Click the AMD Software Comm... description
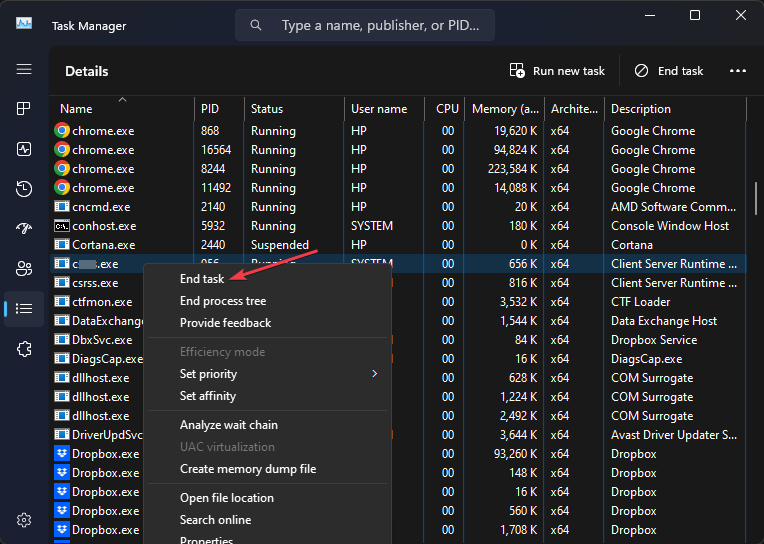This screenshot has height=544, width=764. (x=673, y=207)
